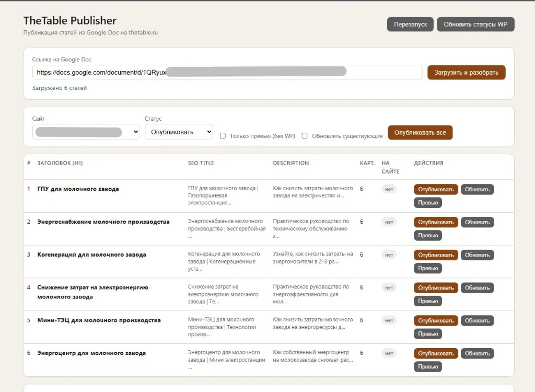Click description 'Узнайте, как снизить затраты на'

coord(313,253)
